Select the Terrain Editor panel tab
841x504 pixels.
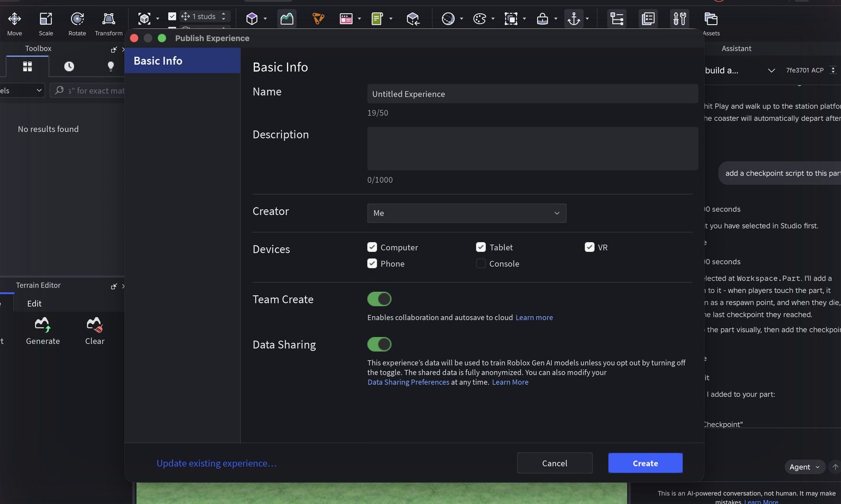point(38,285)
